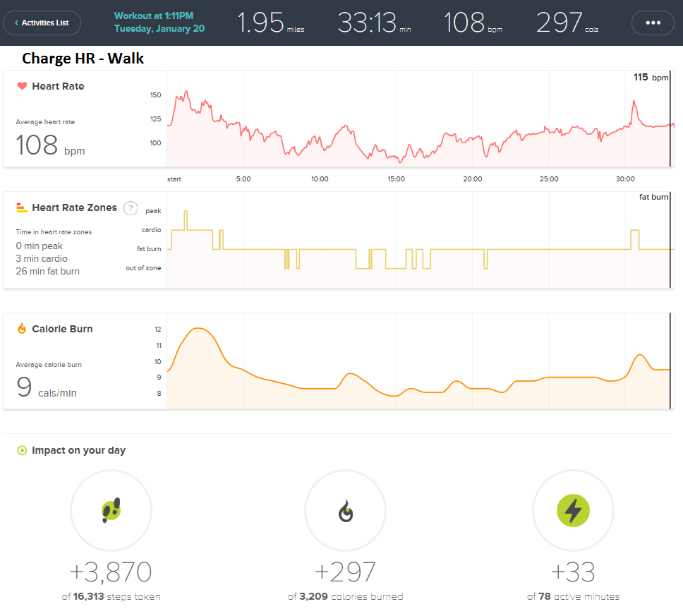
Task: Click the Tuesday, January 20 date
Action: tap(159, 29)
